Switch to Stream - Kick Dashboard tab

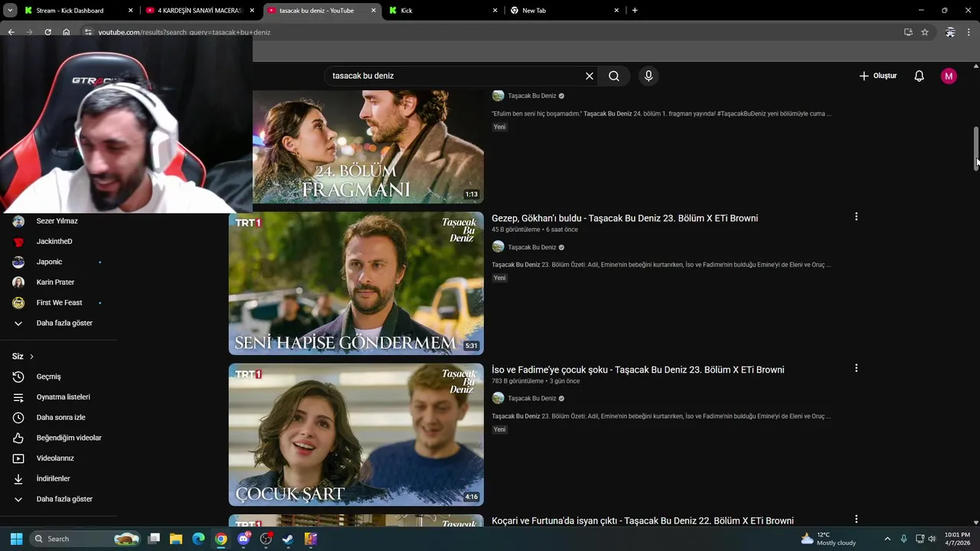(x=70, y=11)
